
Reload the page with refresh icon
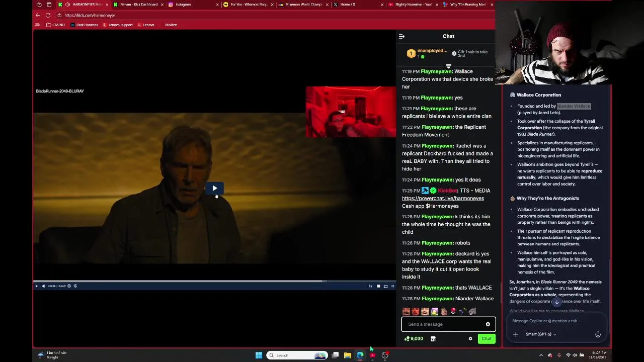click(x=48, y=15)
